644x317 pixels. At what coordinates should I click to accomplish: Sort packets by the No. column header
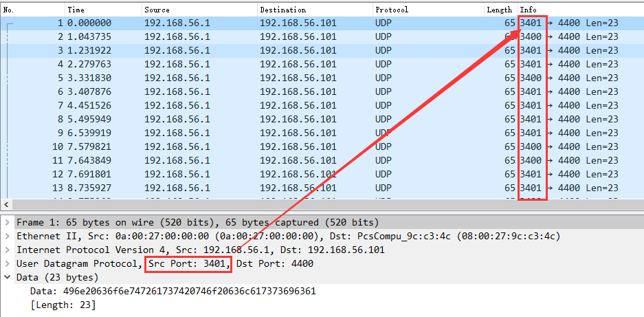(x=33, y=10)
